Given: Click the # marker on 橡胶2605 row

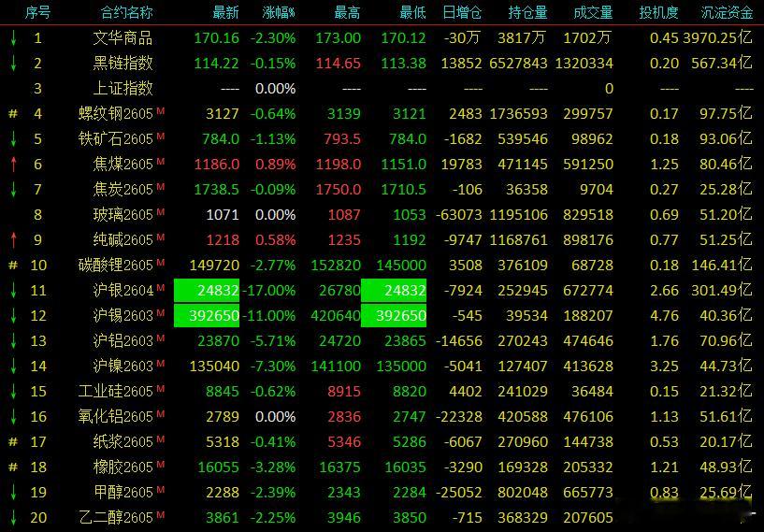Looking at the screenshot, I should point(13,467).
